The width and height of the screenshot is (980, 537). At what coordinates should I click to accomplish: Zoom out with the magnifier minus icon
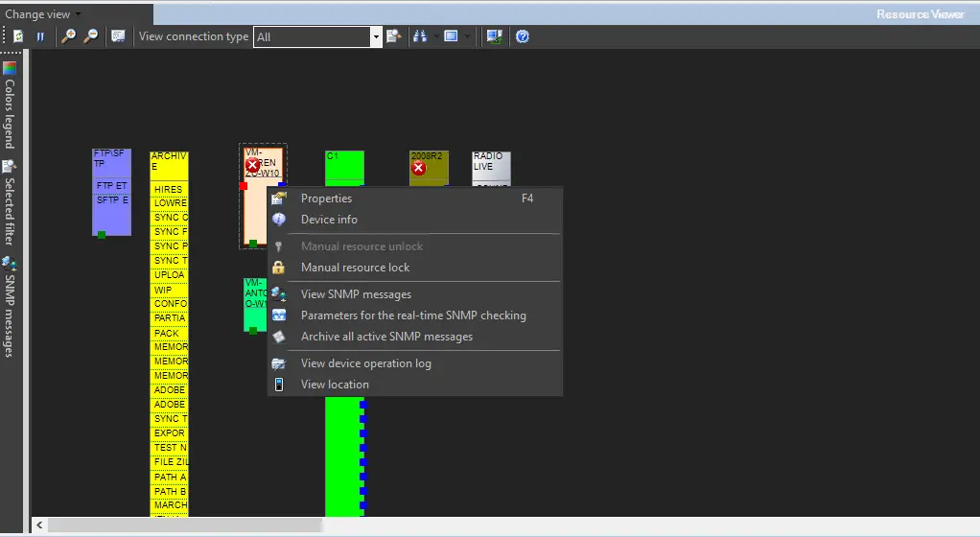[x=91, y=36]
